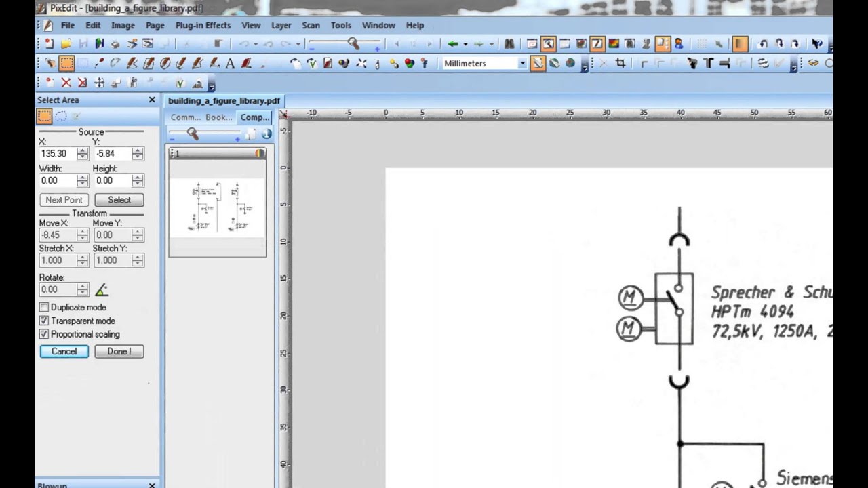Click the pencil edit mode icon highlighted orange
This screenshot has width=868, height=488.
tap(597, 44)
